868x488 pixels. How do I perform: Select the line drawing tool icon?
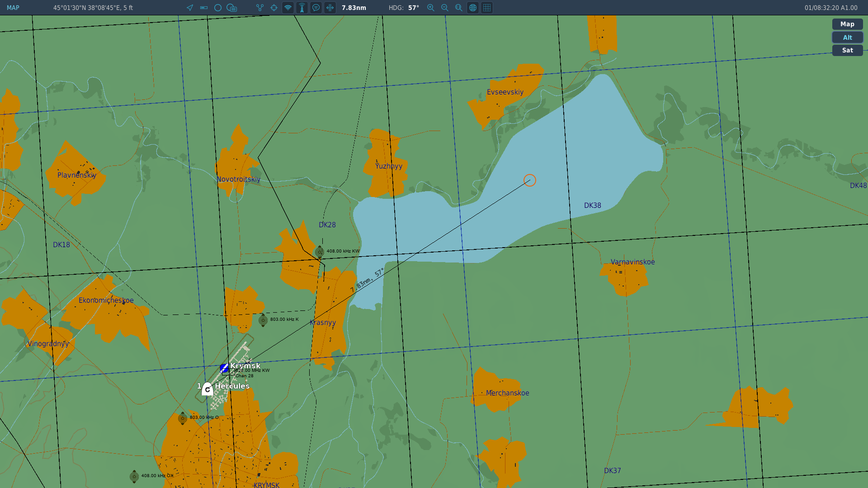click(204, 8)
